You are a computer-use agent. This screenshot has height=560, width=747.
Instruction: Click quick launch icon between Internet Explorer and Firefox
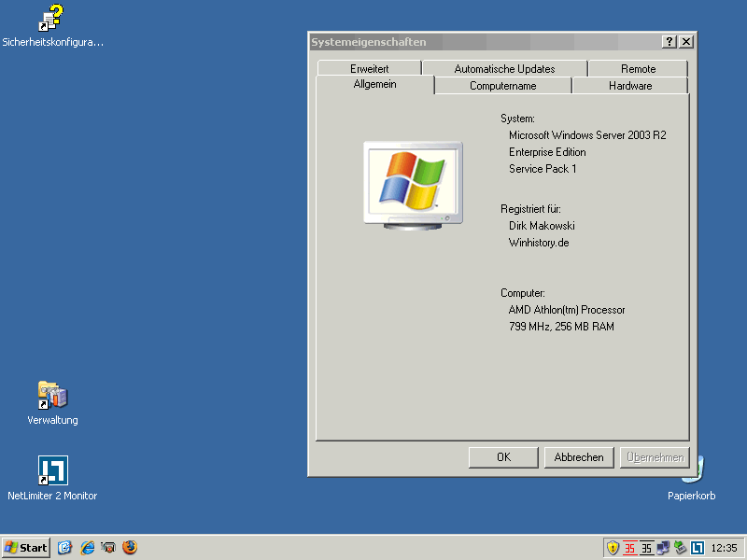coord(108,548)
